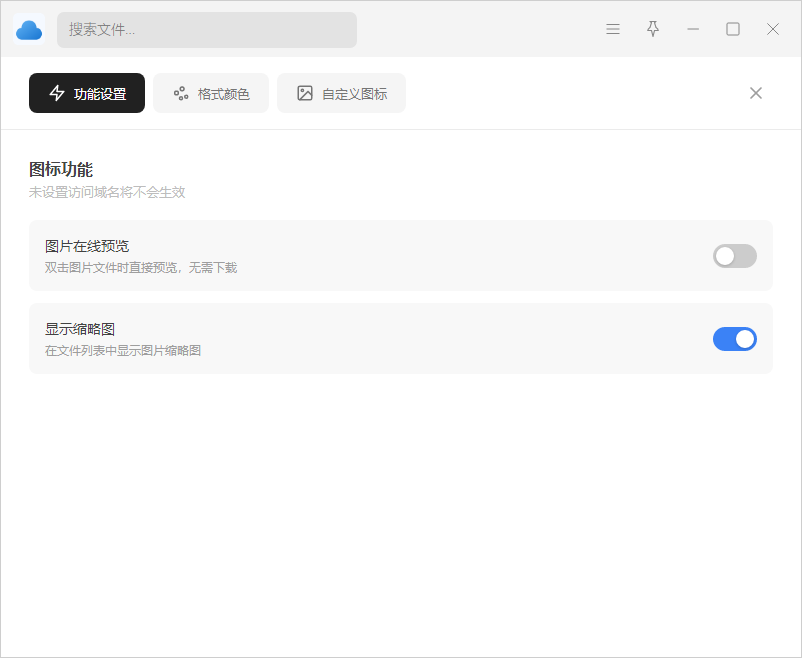Click the 未设置访问域名将不会生效 hint text
Screen dimensions: 802x658
tap(107, 192)
